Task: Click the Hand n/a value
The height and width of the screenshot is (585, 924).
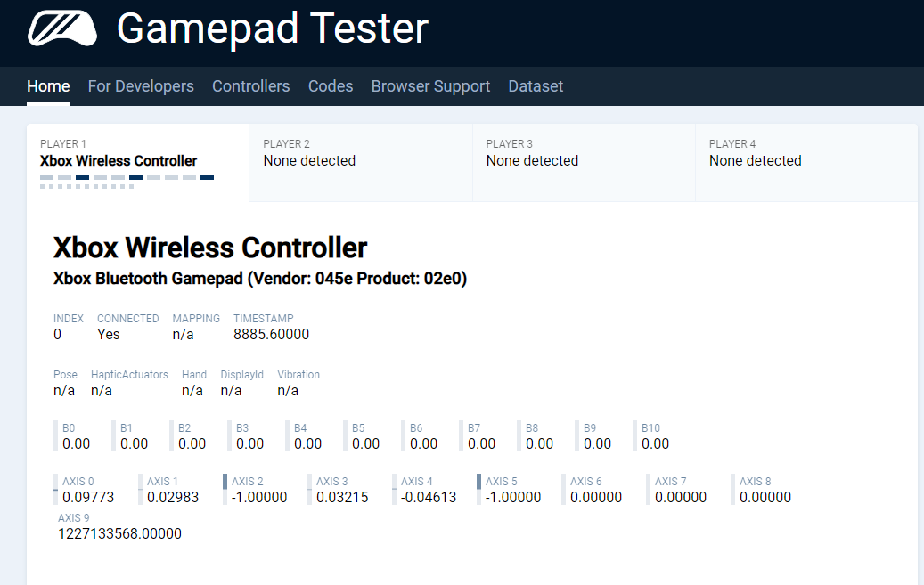Action: (192, 390)
